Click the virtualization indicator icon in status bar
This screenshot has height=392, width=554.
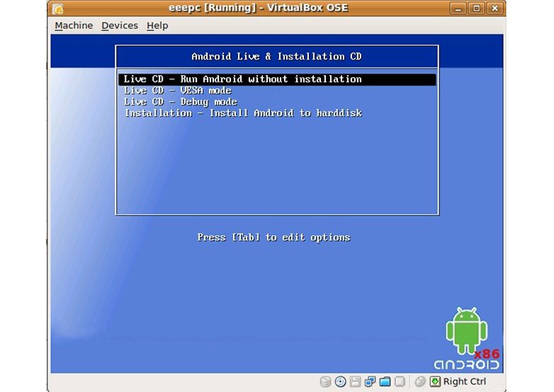(x=400, y=381)
